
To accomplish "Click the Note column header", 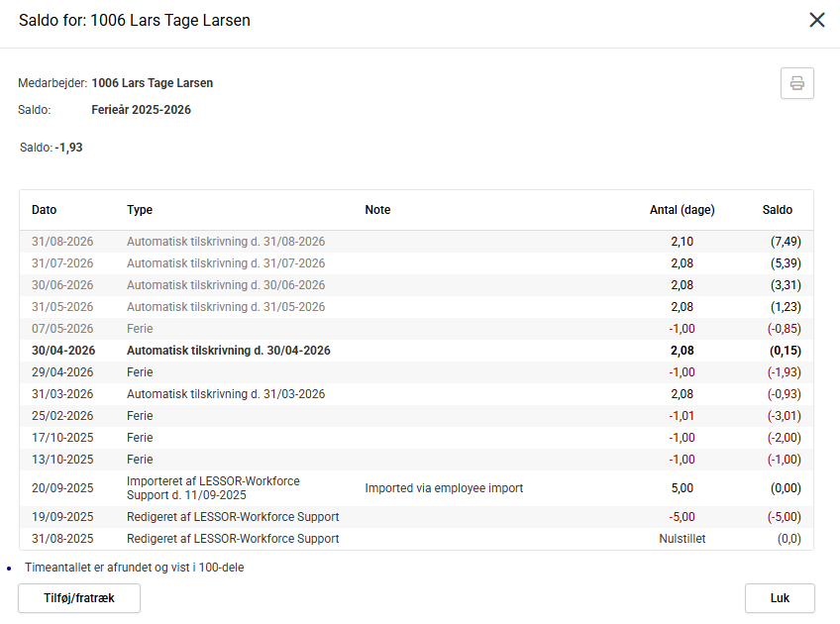I will click(377, 210).
